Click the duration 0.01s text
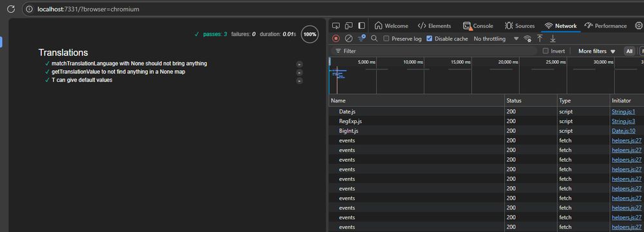The height and width of the screenshot is (232, 644). tap(278, 34)
